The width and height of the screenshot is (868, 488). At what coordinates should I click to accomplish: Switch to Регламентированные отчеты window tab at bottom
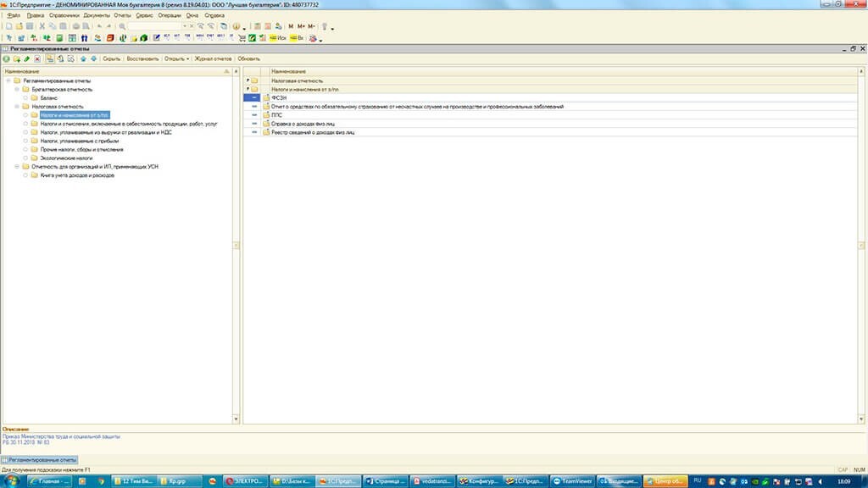tap(39, 460)
